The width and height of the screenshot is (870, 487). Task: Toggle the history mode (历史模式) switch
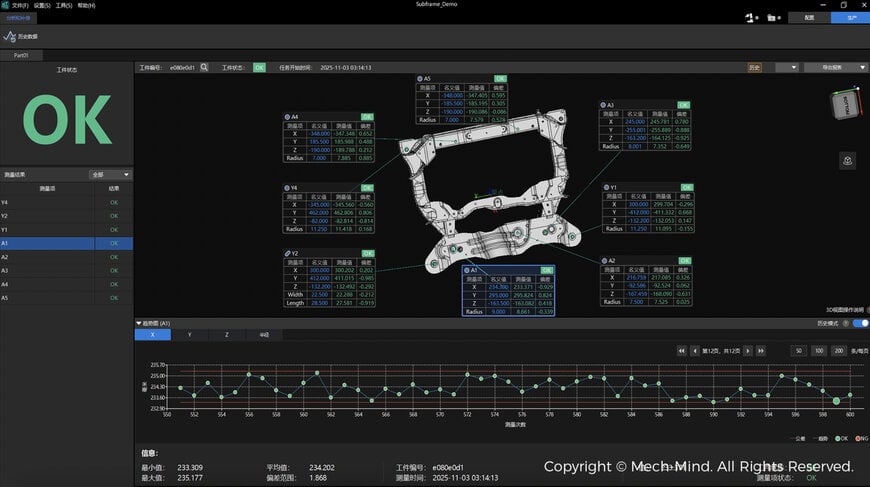tap(860, 323)
